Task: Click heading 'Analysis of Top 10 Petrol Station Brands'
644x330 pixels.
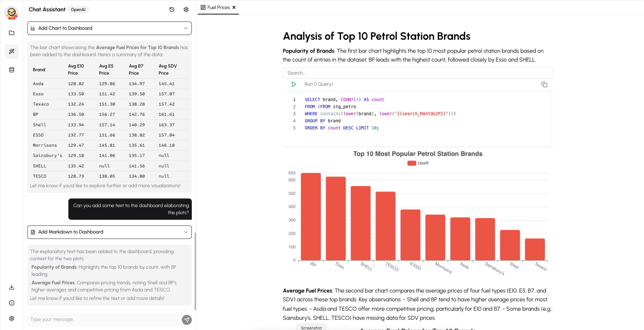Action: [x=376, y=36]
